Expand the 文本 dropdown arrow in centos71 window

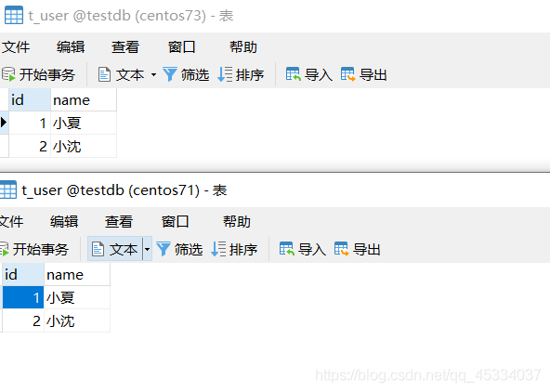point(148,249)
